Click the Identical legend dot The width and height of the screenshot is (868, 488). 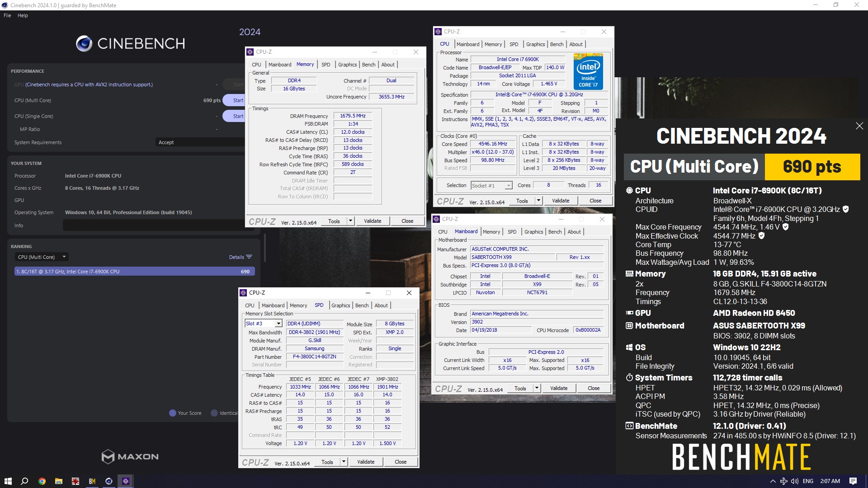214,413
